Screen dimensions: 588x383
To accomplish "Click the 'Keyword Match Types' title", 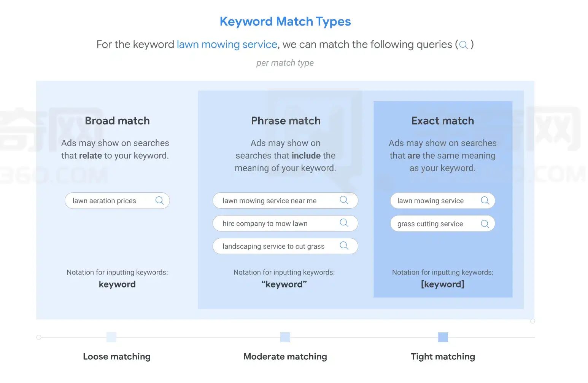I will pyautogui.click(x=285, y=21).
